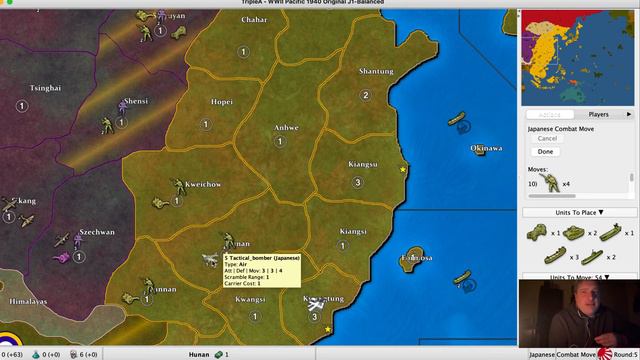
Task: Select the purple infantry in Szechwan
Action: coord(78,241)
